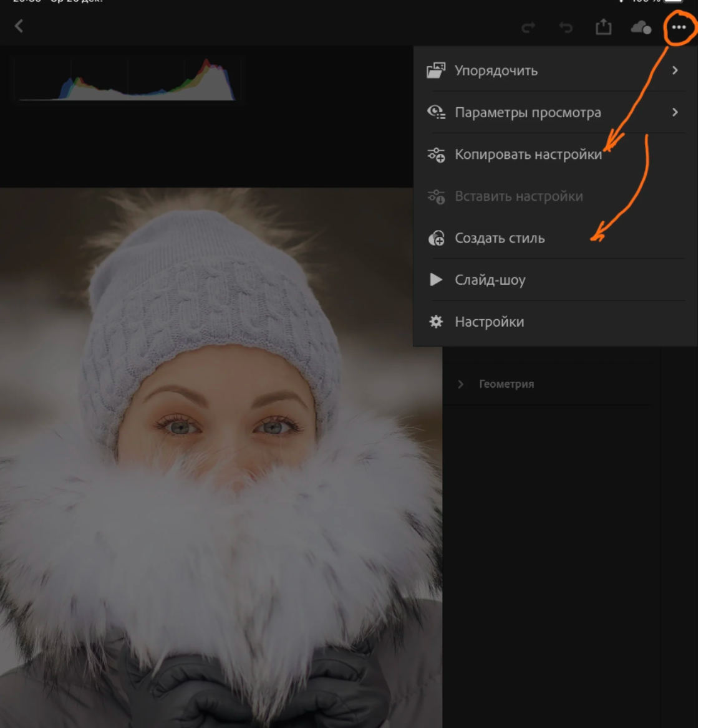701x728 pixels.
Task: Click the gear icon beside Настройки
Action: [436, 322]
